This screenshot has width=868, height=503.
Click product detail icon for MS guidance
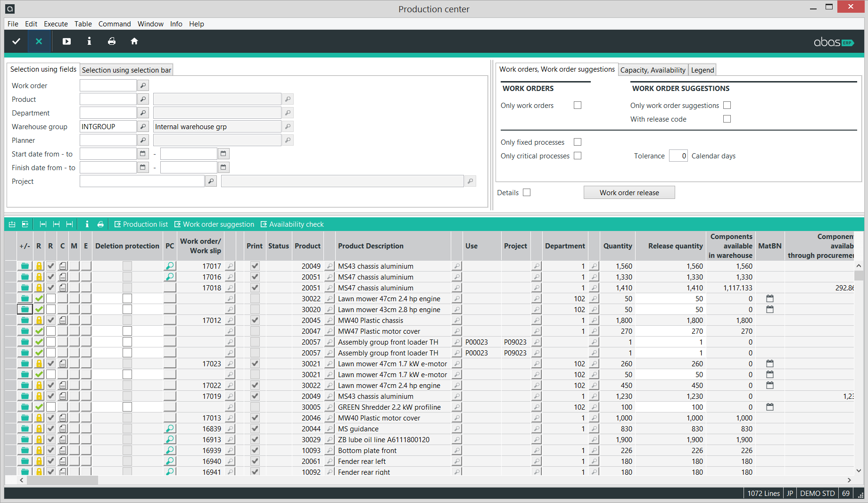(330, 429)
